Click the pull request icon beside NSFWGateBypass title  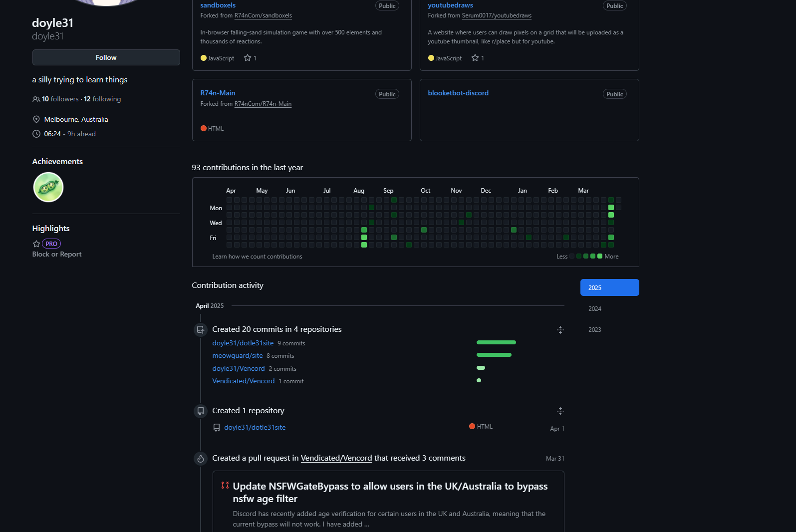(x=225, y=486)
